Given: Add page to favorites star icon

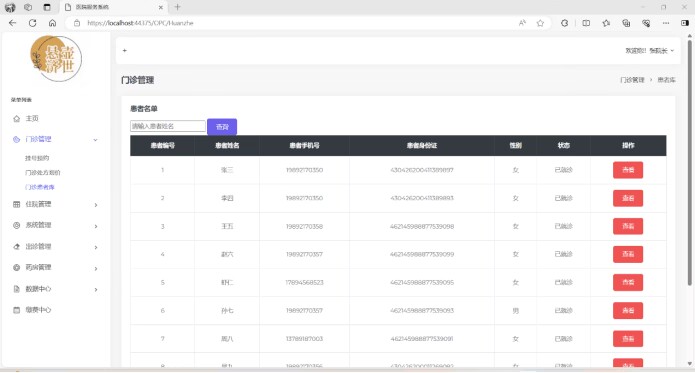Looking at the screenshot, I should coord(540,23).
